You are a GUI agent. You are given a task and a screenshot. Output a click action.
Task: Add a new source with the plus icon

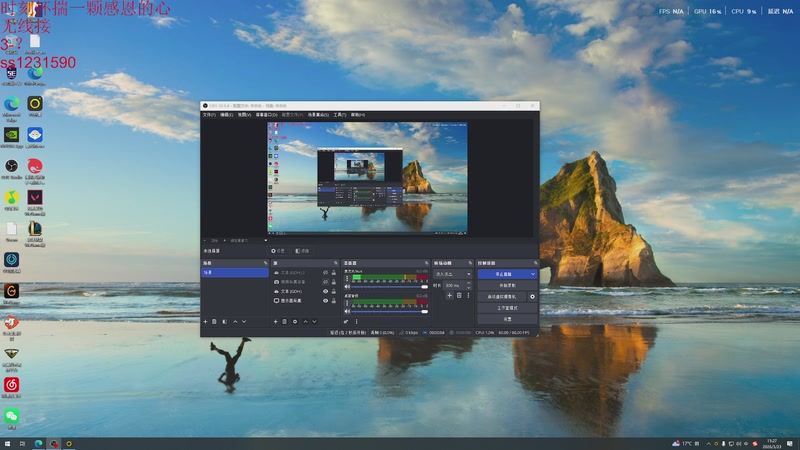coord(276,322)
